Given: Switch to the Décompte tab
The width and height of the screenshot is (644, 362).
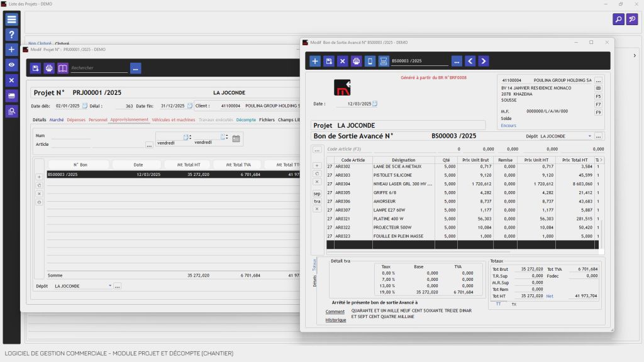Looking at the screenshot, I should click(x=246, y=119).
